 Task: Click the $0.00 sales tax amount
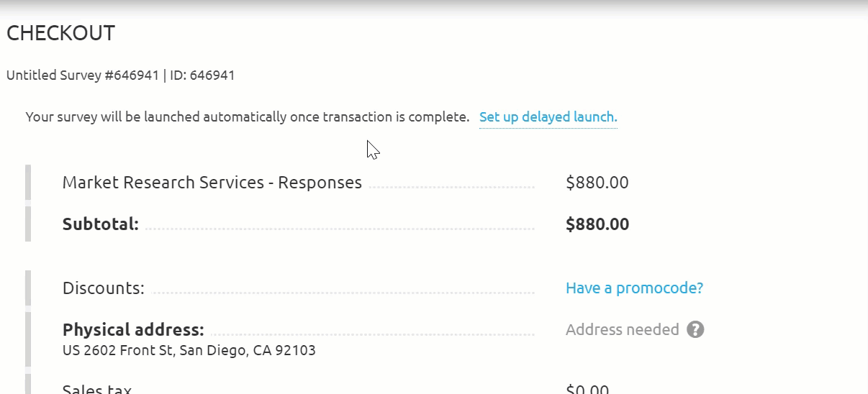[x=587, y=389]
